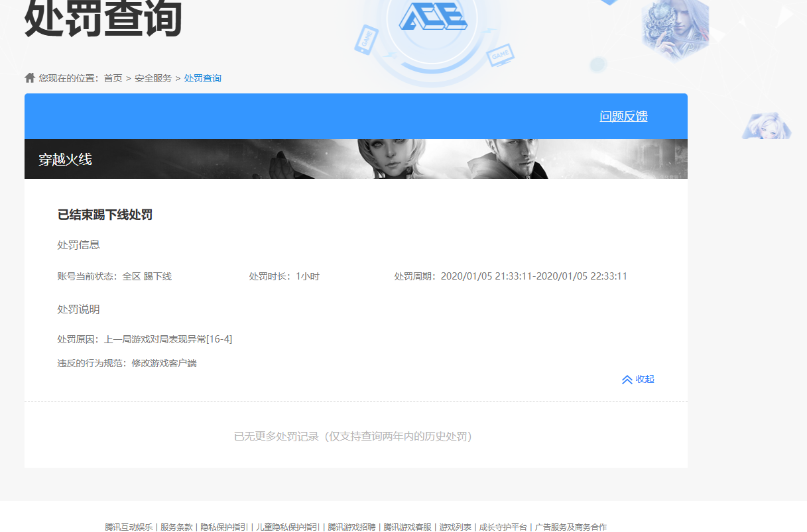Click the 处罚原因 reason text line
The height and width of the screenshot is (532, 807).
pyautogui.click(x=145, y=339)
